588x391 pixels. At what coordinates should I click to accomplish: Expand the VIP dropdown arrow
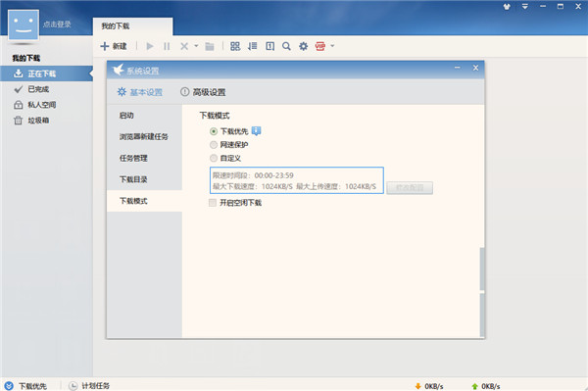tap(332, 46)
